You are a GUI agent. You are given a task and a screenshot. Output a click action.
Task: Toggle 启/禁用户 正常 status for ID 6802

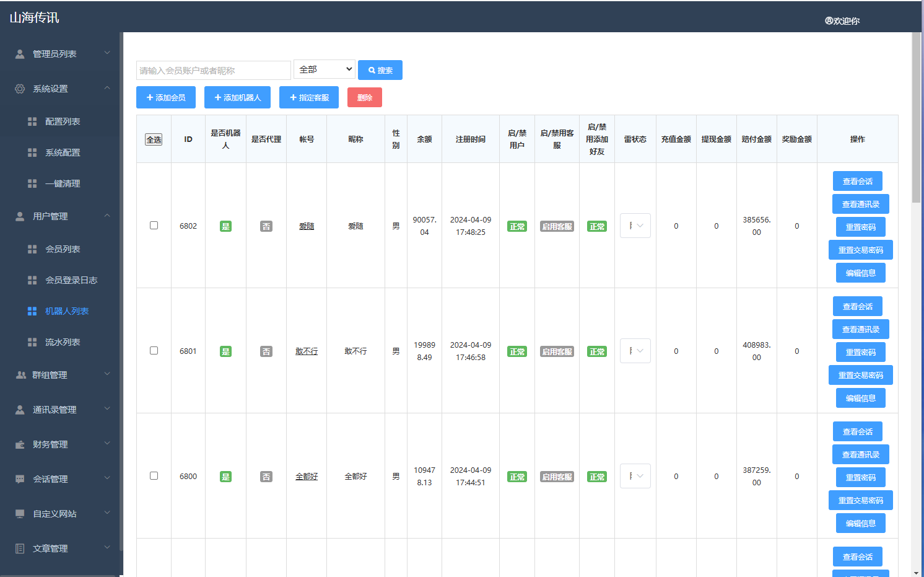(x=517, y=226)
